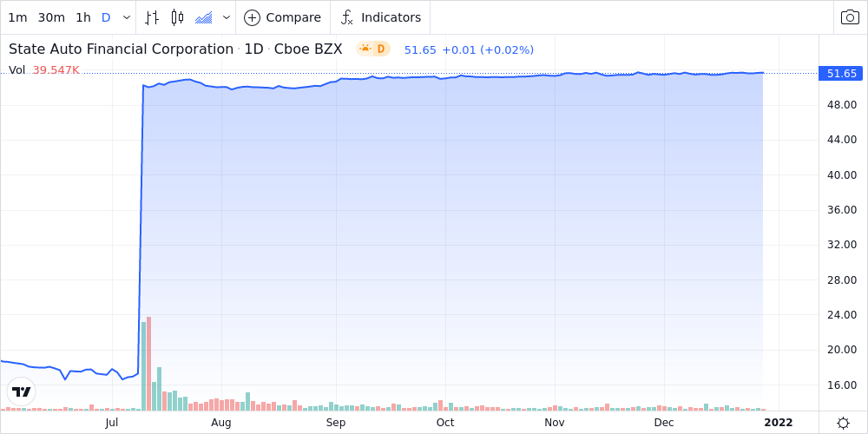Viewport: 868px width, 434px height.
Task: Click the Vol 39.547K volume label
Action: [44, 70]
